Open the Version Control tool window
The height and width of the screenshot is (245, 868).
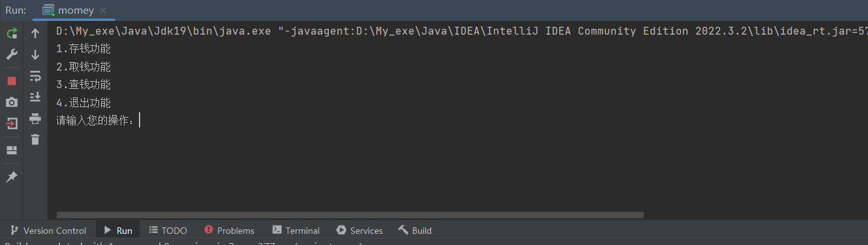pyautogui.click(x=48, y=230)
